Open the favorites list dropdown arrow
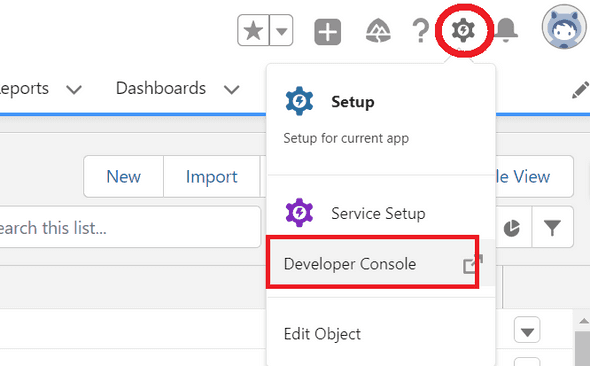The width and height of the screenshot is (590, 366). tap(281, 30)
